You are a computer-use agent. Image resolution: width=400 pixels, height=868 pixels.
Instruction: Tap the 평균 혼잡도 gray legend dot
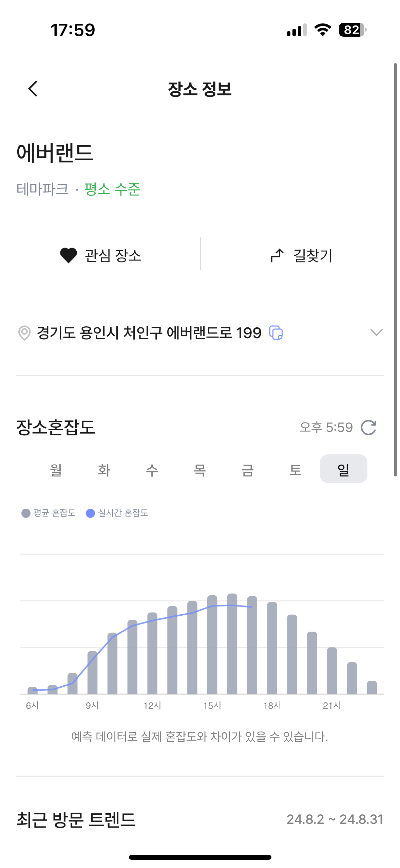coord(26,513)
